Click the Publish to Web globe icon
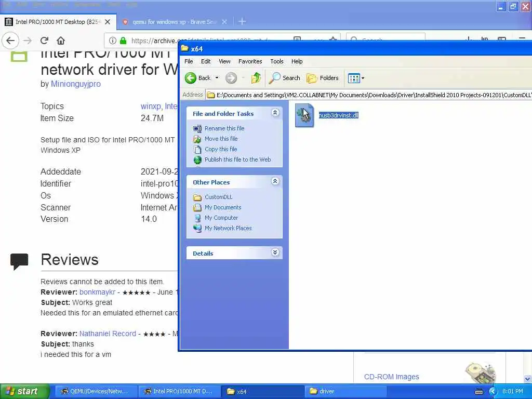Viewport: 532px width, 399px height. coord(197,160)
